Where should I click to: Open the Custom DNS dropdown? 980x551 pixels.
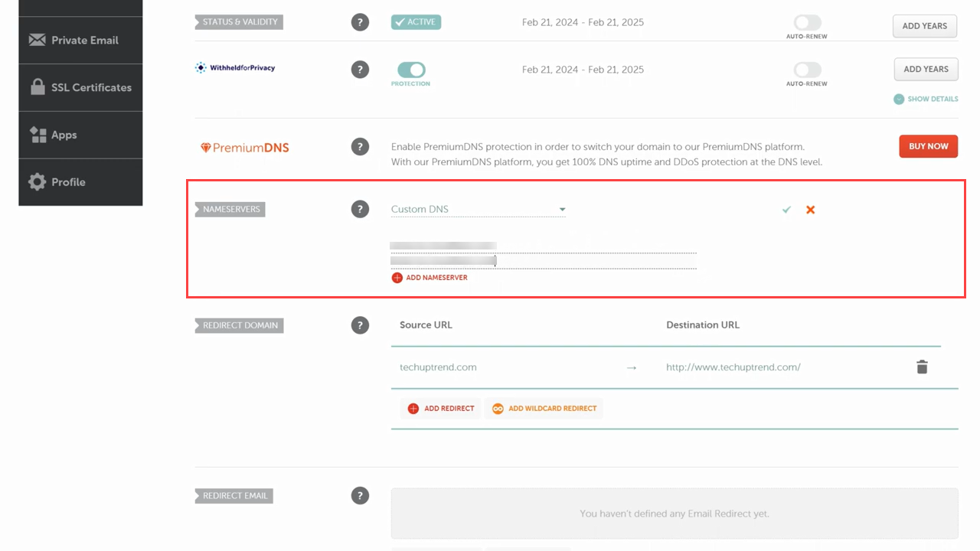[479, 209]
